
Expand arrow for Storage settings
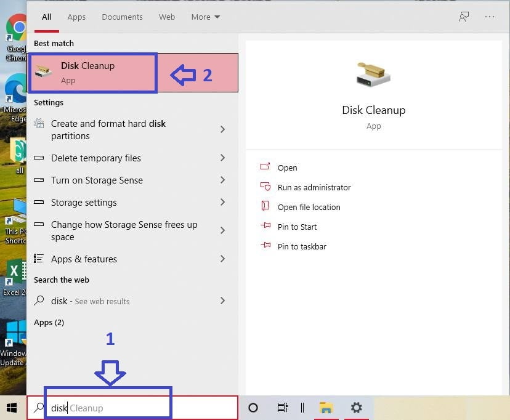click(x=222, y=202)
